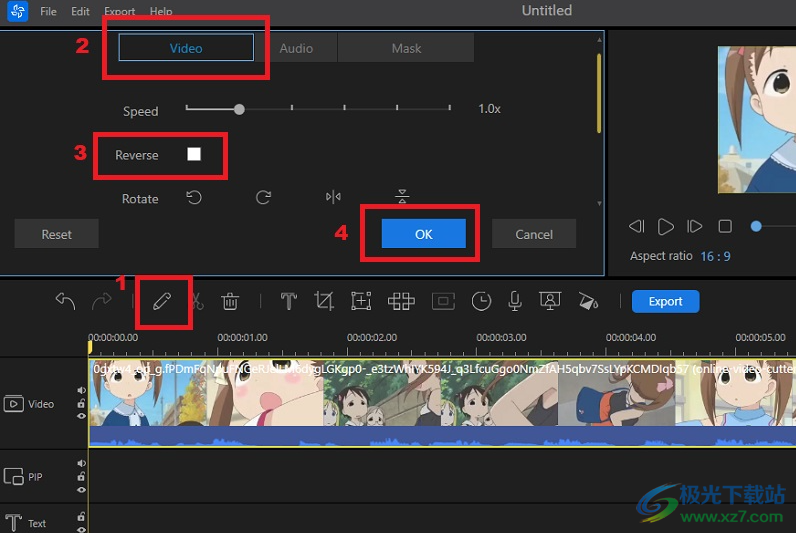Step to the next frame in preview
Image resolution: width=796 pixels, height=533 pixels.
click(694, 226)
